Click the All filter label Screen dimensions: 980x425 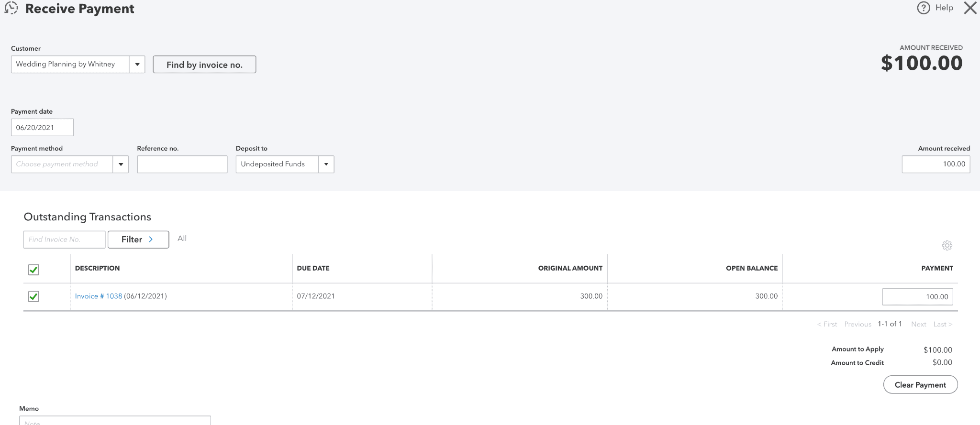click(182, 239)
